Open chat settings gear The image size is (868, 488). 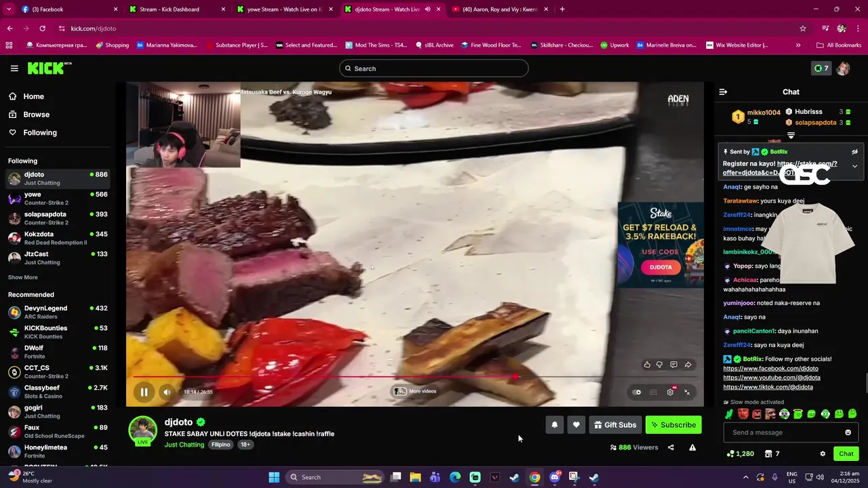pos(823,453)
